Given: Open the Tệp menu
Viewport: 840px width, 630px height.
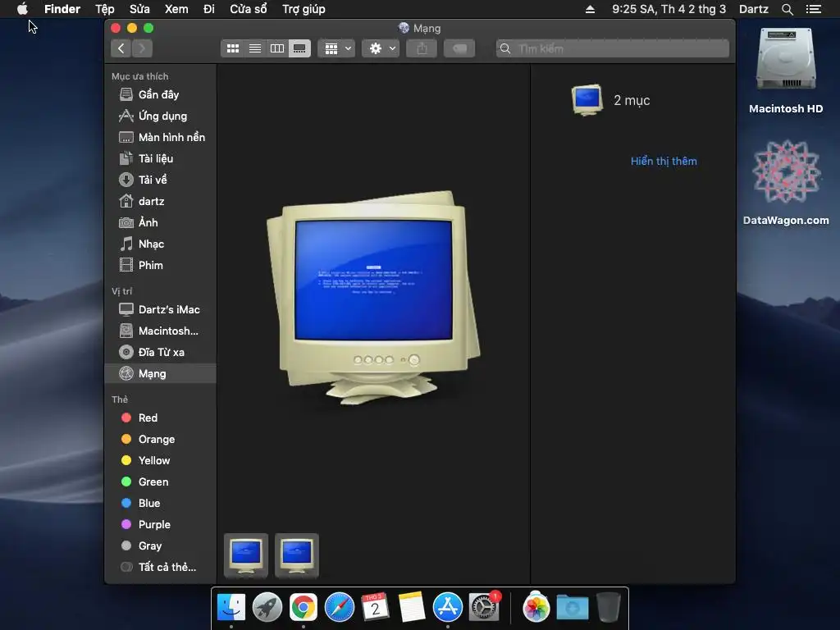Looking at the screenshot, I should click(x=104, y=9).
